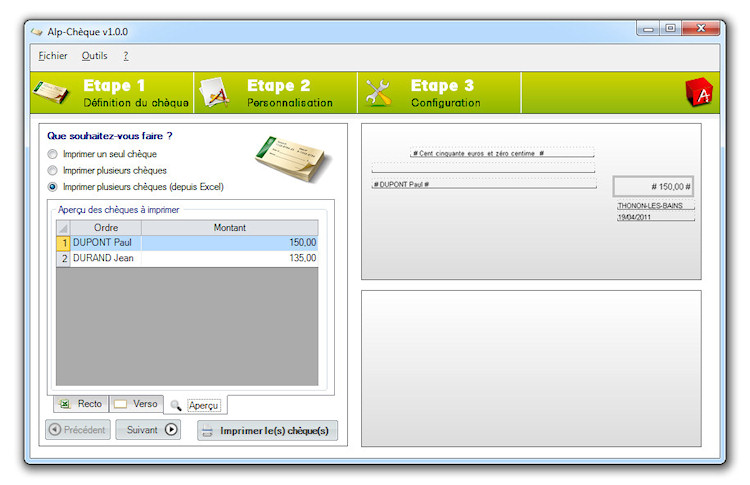Screen dimensions: 750x485
Task: Click the printer icon on print button
Action: click(x=207, y=431)
